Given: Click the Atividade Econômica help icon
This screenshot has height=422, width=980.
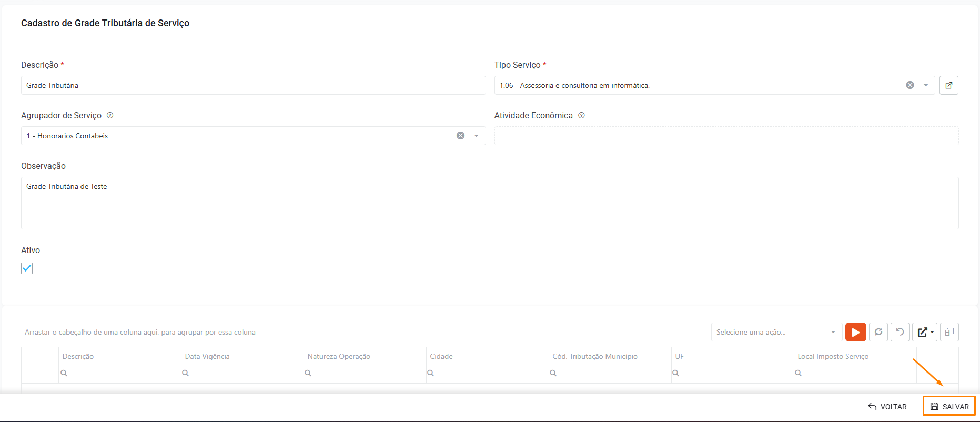Looking at the screenshot, I should pos(581,115).
